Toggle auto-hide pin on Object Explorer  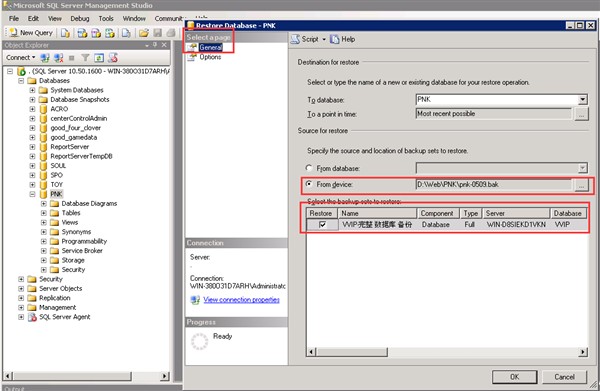[x=155, y=45]
